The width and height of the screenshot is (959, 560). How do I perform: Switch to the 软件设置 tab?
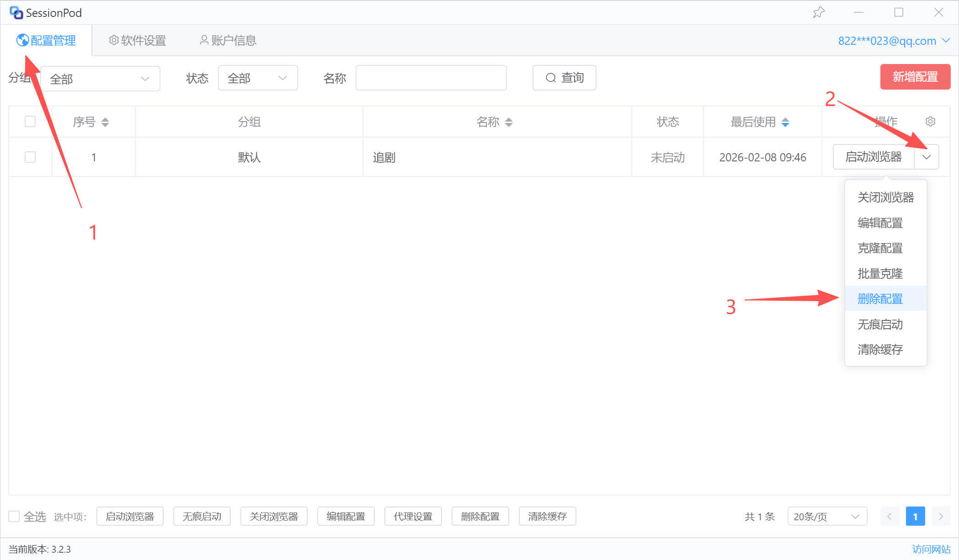(138, 41)
